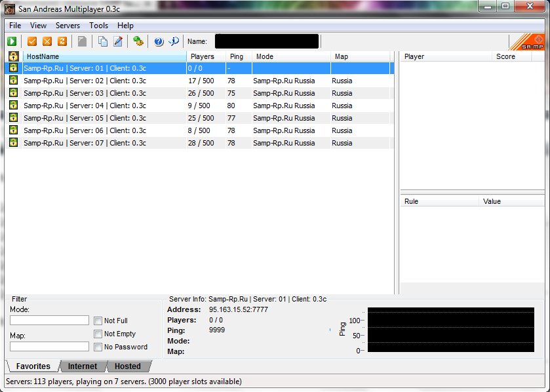The image size is (550, 392).
Task: Sort by Mode column header
Action: click(291, 56)
